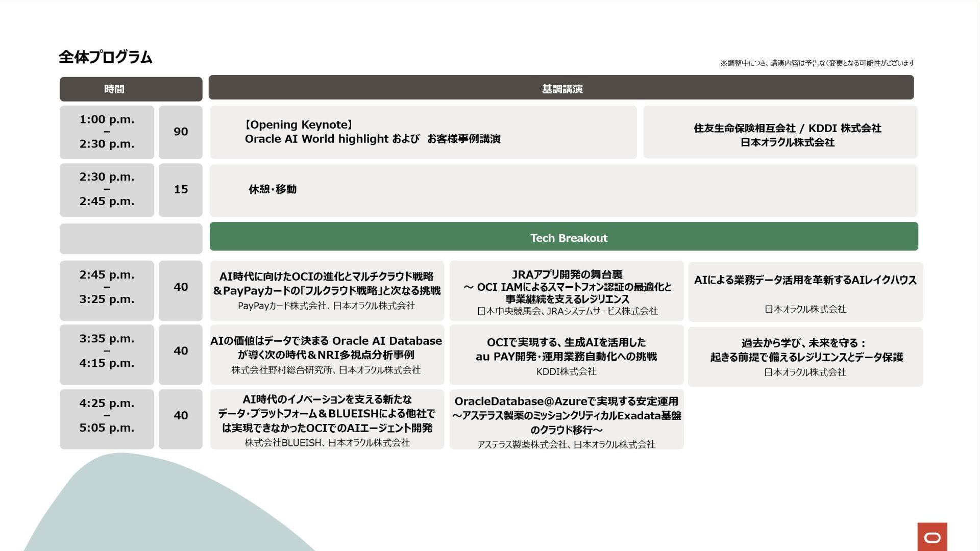Click the 全体プログラム title text
Screen dimensions: 980x551
click(x=105, y=57)
